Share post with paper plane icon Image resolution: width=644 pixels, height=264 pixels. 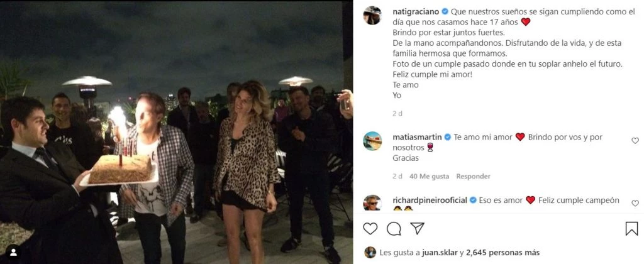[418, 228]
